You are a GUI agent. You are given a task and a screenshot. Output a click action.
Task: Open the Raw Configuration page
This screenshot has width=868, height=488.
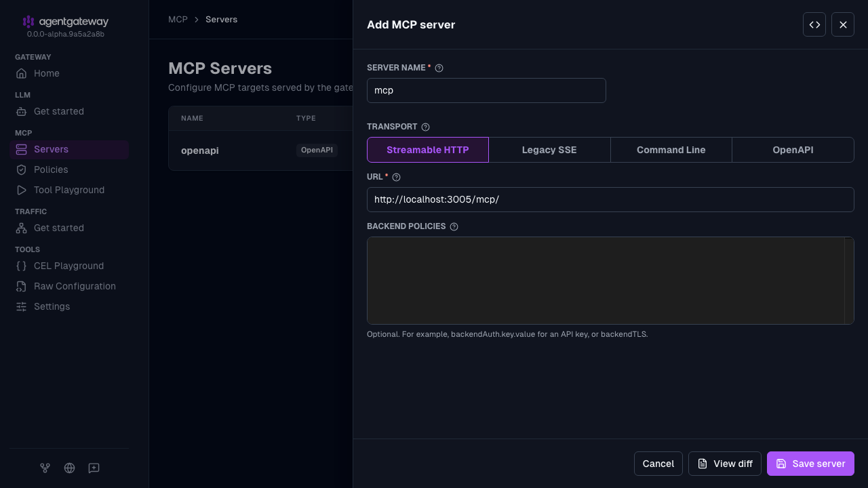tap(69, 286)
